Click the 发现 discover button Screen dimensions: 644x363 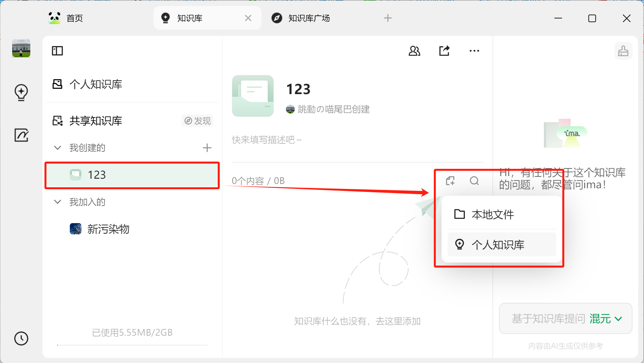[x=197, y=121]
